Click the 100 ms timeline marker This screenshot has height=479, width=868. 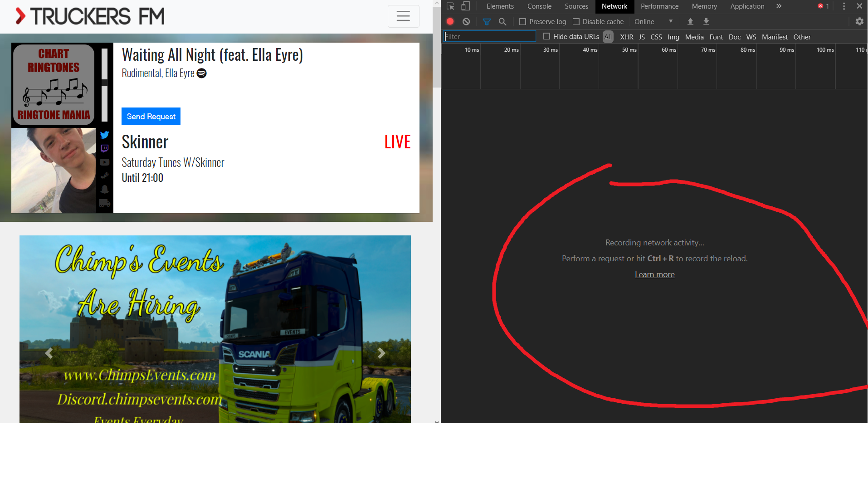825,50
